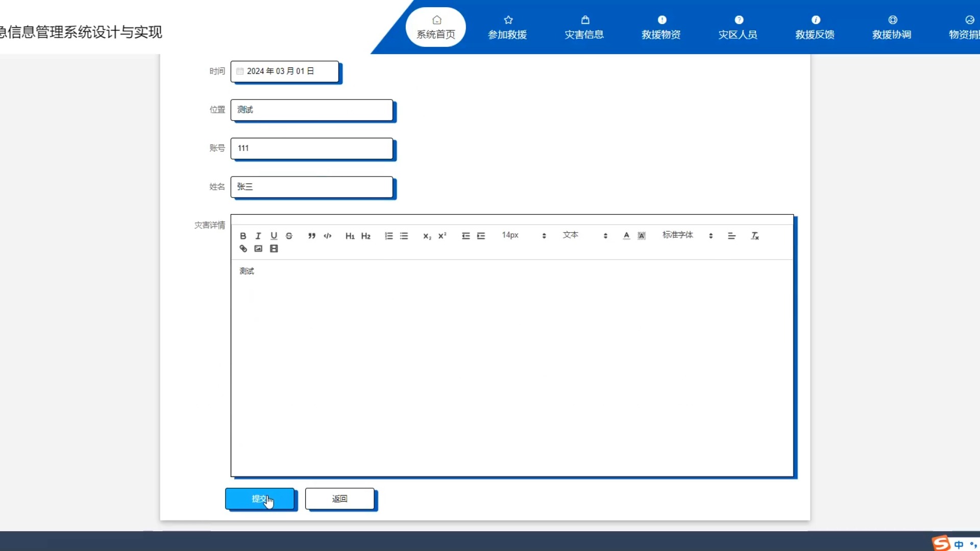Create an ordered numbered list

click(389, 236)
